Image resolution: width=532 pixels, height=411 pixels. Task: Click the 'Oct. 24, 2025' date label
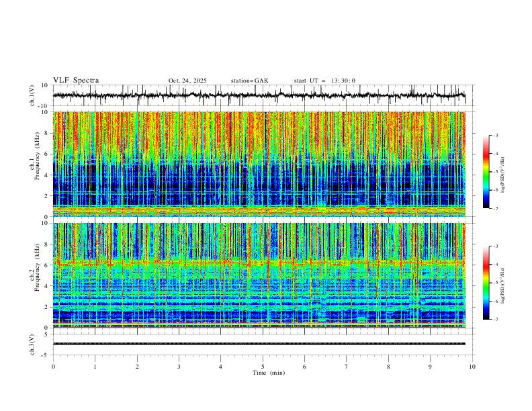pyautogui.click(x=187, y=81)
